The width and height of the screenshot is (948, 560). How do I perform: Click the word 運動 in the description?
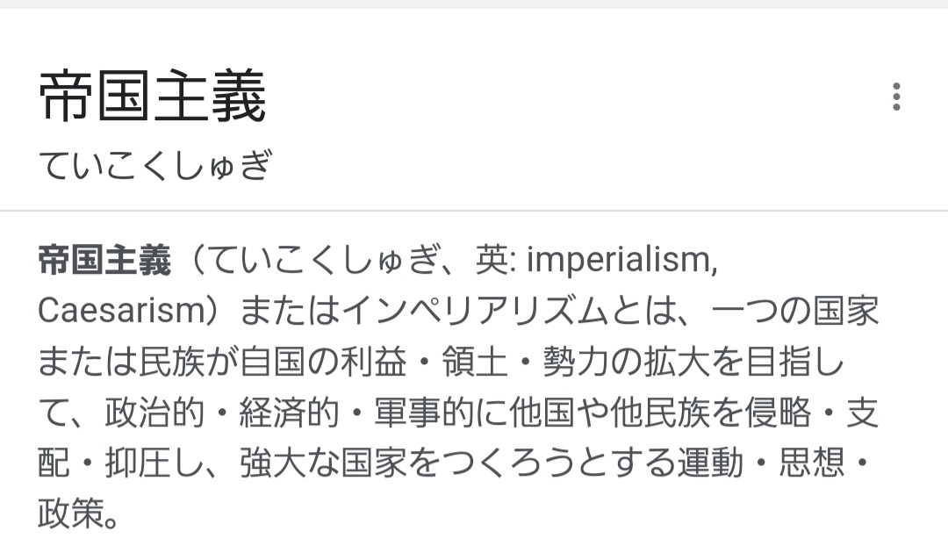click(x=710, y=463)
